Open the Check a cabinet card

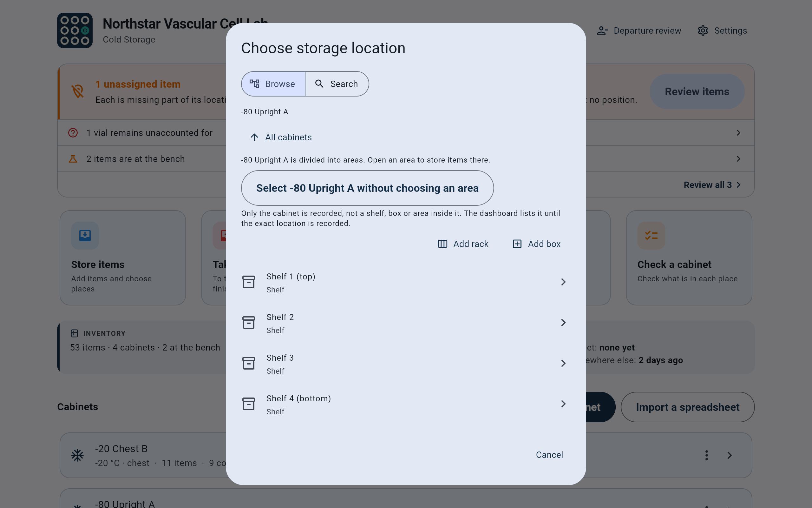[689, 258]
